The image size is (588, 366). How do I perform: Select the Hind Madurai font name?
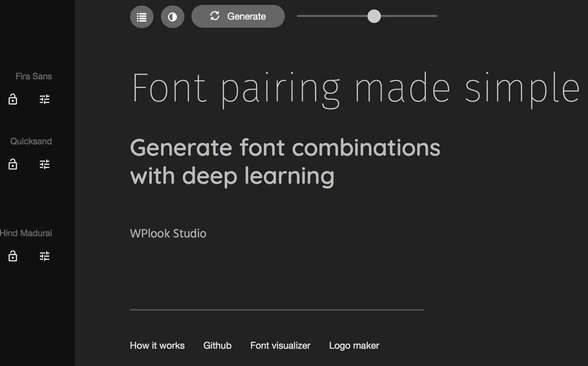26,233
